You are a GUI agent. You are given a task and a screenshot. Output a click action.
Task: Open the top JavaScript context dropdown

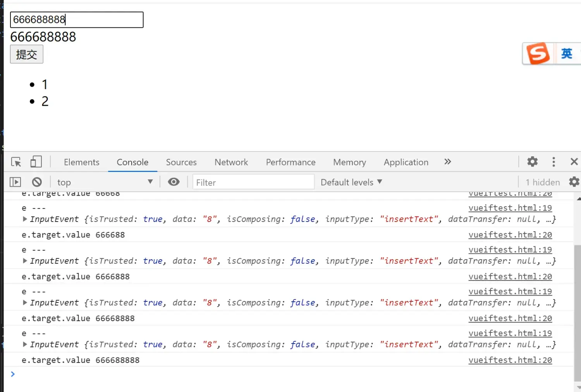point(105,182)
